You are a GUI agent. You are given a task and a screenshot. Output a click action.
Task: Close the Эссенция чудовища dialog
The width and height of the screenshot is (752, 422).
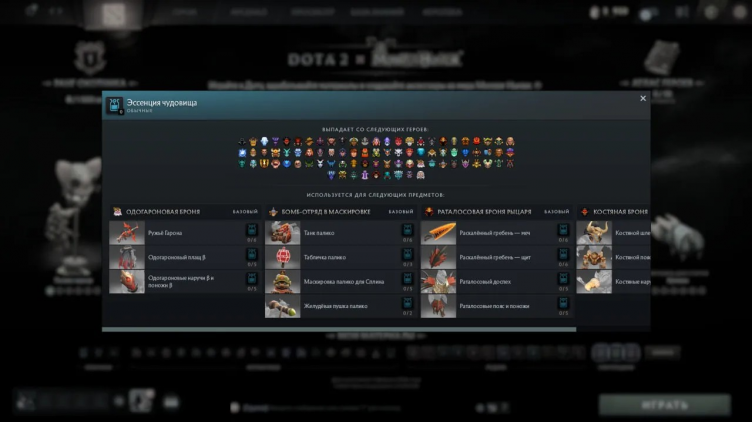point(642,99)
